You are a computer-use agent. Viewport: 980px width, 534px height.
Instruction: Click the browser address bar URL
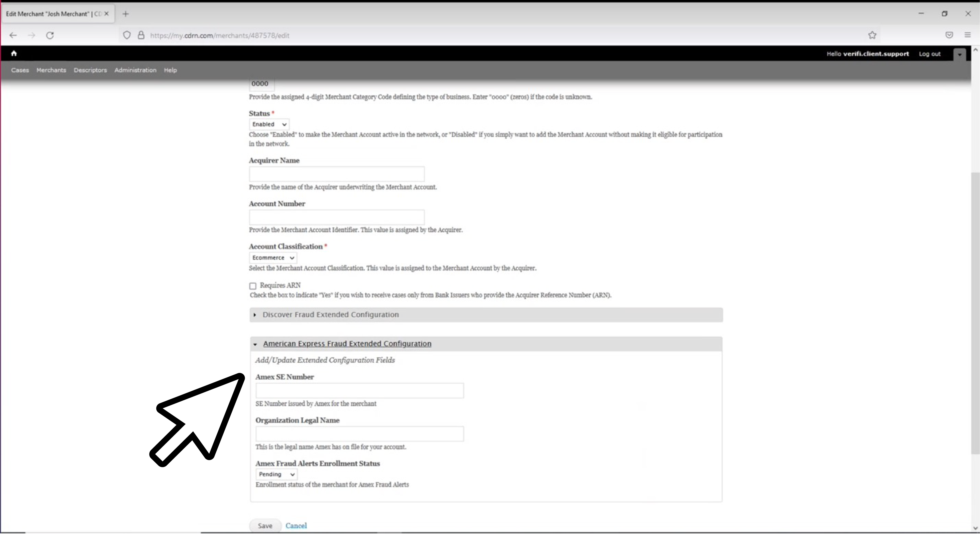220,35
